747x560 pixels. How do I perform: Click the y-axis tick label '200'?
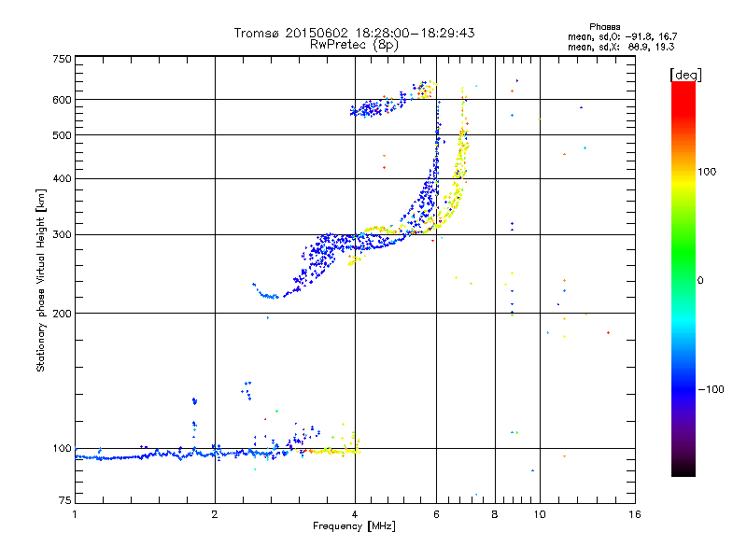pyautogui.click(x=62, y=314)
